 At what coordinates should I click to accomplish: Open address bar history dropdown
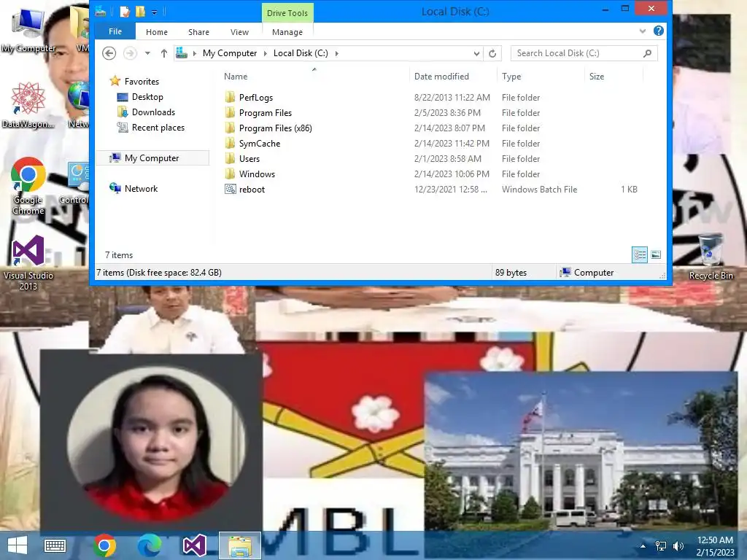(476, 53)
